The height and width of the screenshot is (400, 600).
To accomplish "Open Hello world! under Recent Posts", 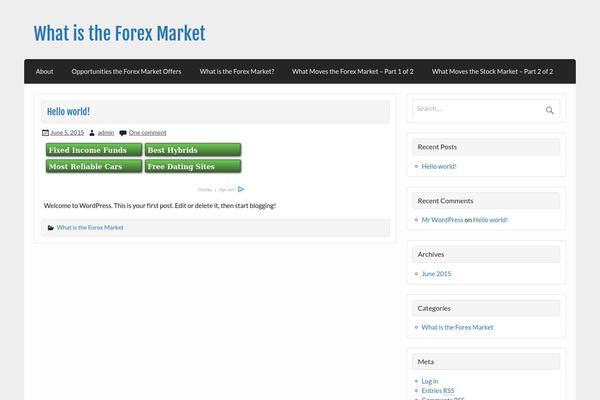I will click(x=439, y=167).
